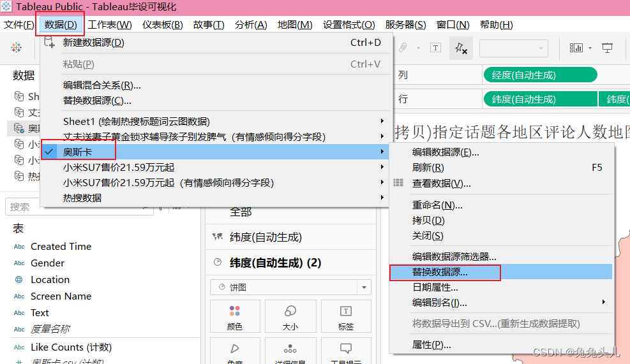Open the Show Me chart dropdown arrow
This screenshot has width=630, height=364.
click(x=590, y=48)
